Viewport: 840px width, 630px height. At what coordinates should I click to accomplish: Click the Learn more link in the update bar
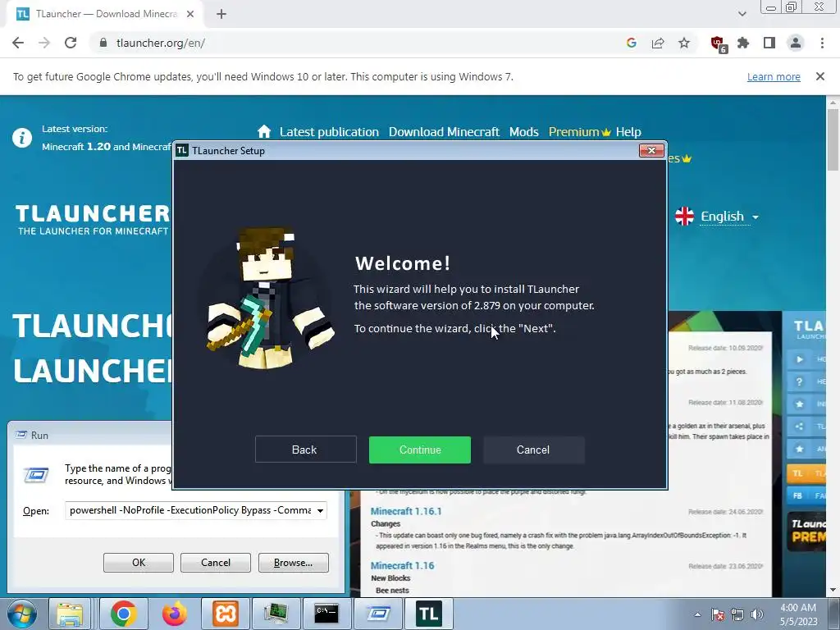coord(774,76)
